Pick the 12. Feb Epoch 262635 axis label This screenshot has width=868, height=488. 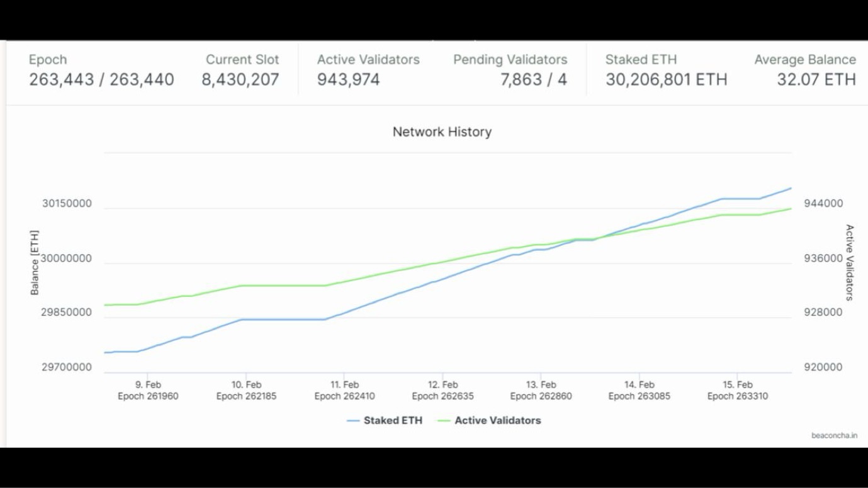442,390
